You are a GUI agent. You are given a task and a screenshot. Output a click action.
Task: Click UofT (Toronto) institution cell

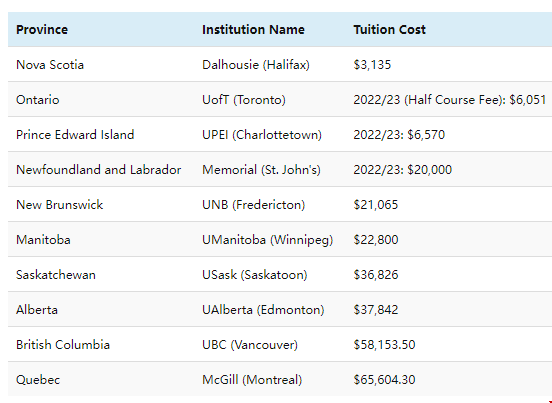click(x=244, y=100)
